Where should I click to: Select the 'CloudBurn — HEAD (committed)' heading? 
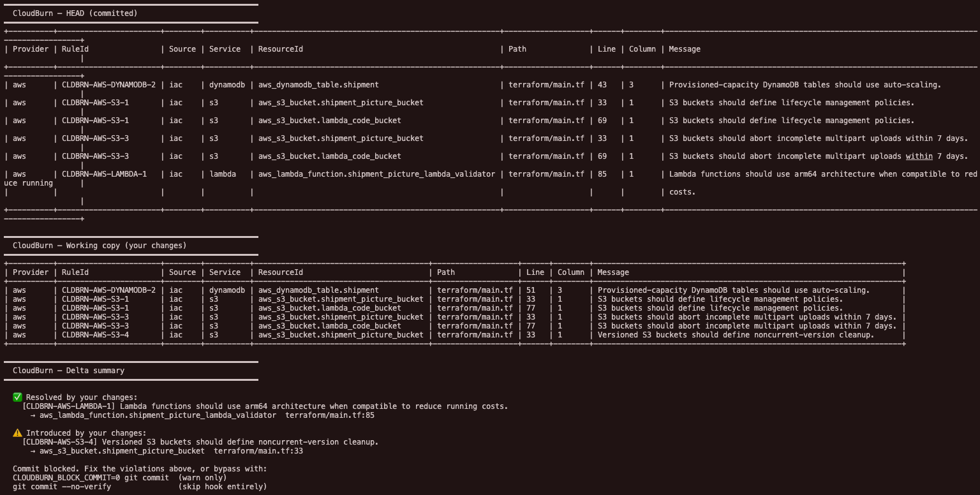(x=75, y=13)
